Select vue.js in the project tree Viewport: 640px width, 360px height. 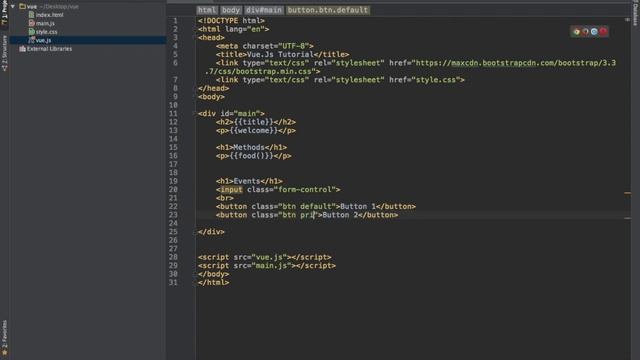coord(43,40)
